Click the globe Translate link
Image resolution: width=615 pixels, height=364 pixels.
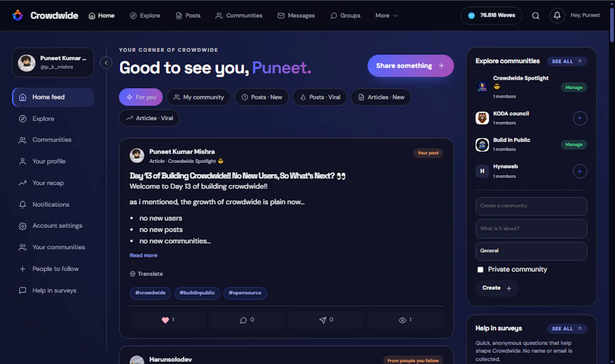pos(146,274)
